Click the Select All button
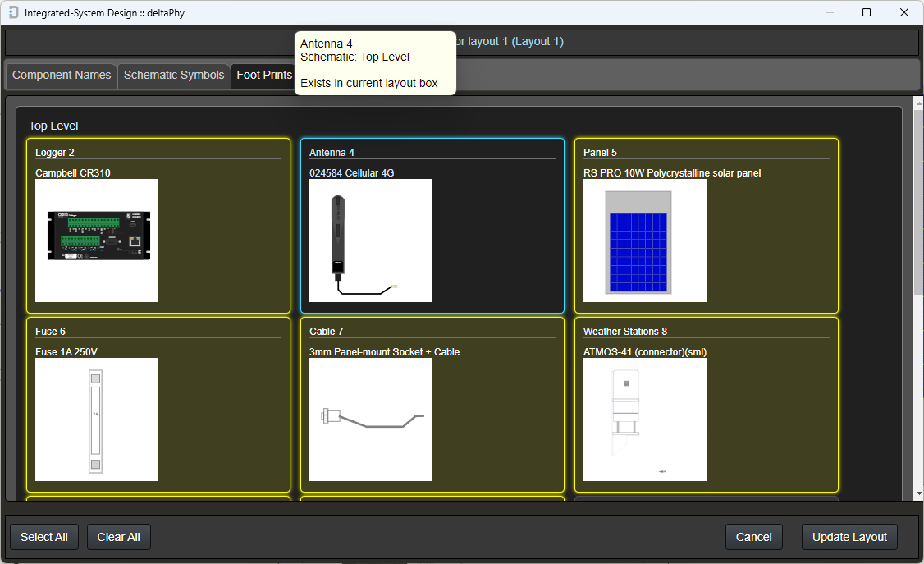 (x=43, y=537)
